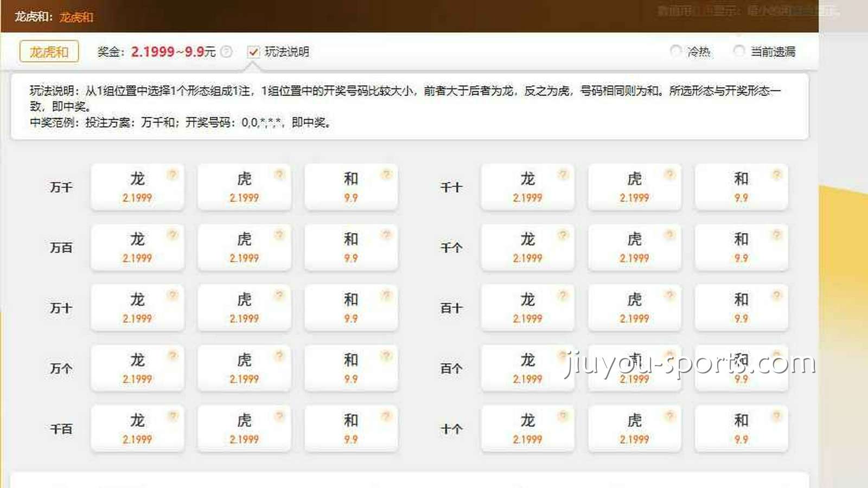Bet on 和 in the 万千 row
The image size is (868, 488).
click(351, 187)
